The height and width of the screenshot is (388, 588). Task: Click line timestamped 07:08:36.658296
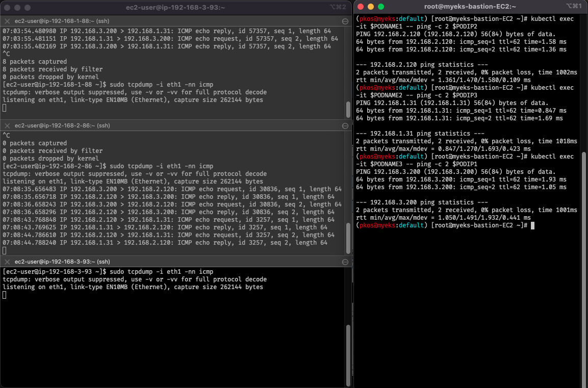[x=168, y=212]
